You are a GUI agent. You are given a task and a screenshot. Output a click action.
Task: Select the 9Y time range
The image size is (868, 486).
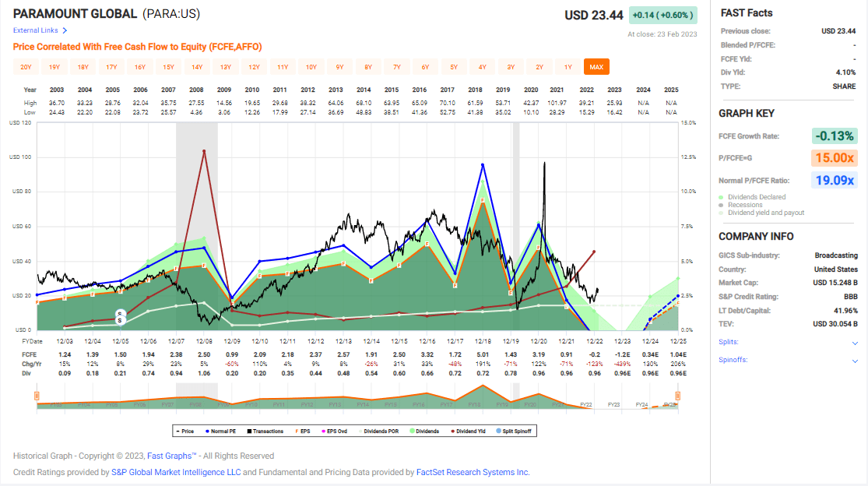(x=339, y=67)
